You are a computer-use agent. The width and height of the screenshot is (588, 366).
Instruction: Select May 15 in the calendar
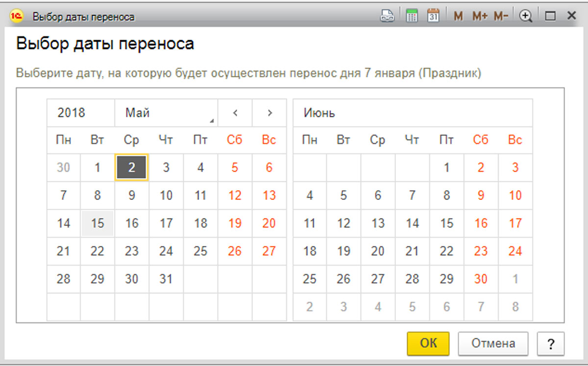pos(98,223)
